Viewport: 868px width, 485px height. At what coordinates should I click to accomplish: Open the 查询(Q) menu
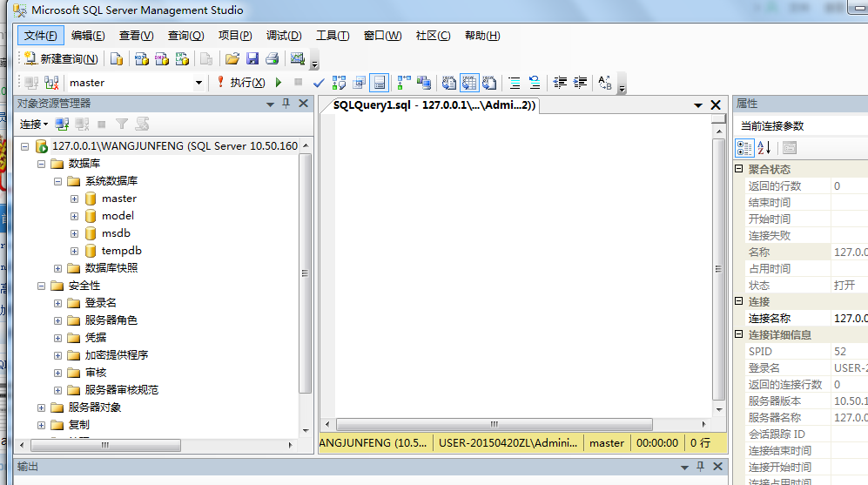186,36
